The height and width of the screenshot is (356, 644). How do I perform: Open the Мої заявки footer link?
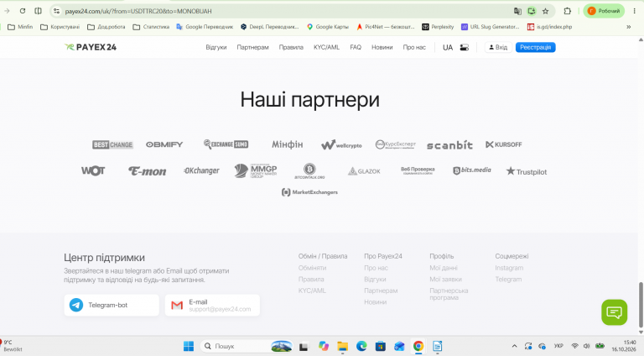click(445, 279)
